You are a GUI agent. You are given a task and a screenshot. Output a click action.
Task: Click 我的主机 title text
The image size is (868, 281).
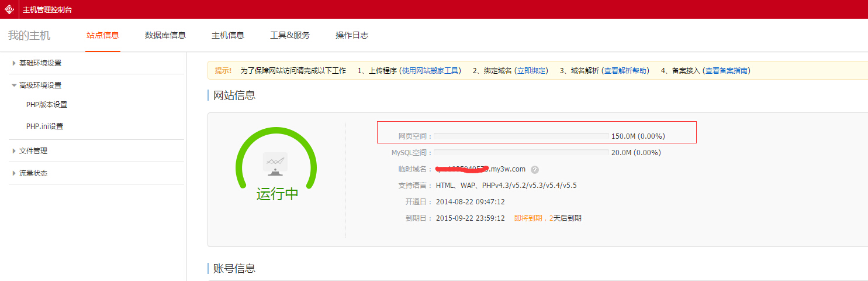(29, 36)
